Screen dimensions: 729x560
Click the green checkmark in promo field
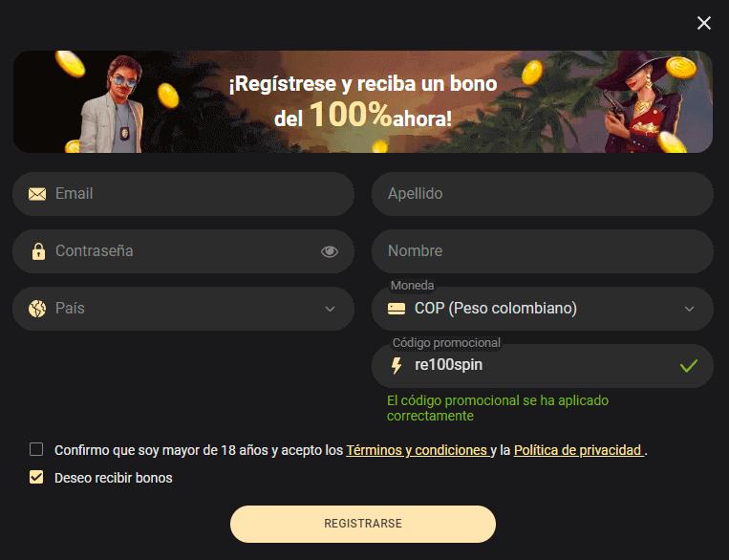click(x=689, y=366)
